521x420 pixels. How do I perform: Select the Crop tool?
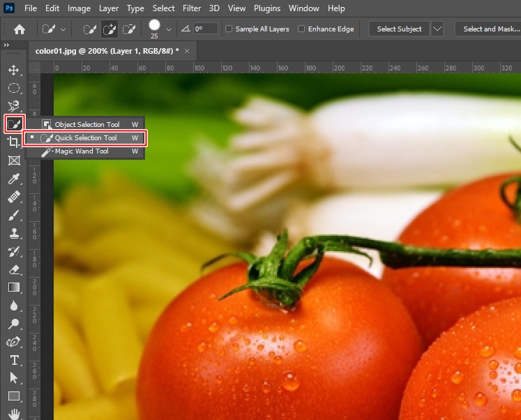coord(14,142)
